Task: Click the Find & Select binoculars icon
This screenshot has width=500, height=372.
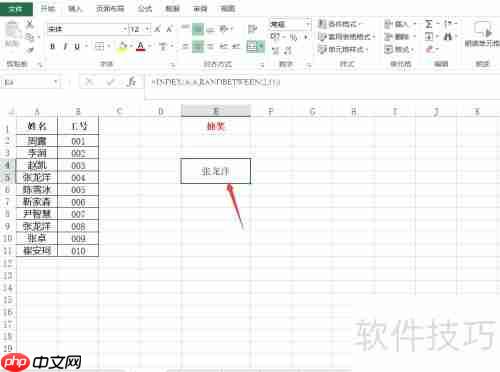Action: [448, 37]
